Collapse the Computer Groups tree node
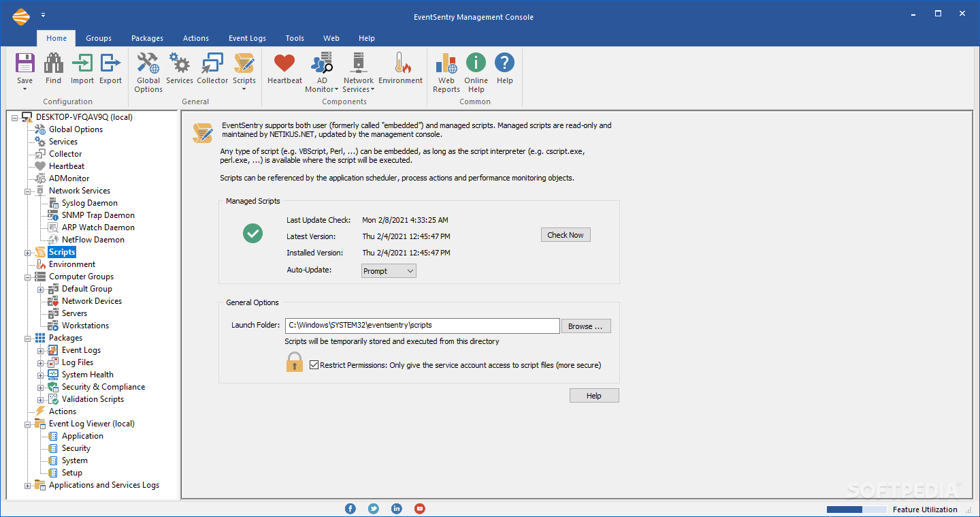The width and height of the screenshot is (980, 517). pyautogui.click(x=28, y=277)
